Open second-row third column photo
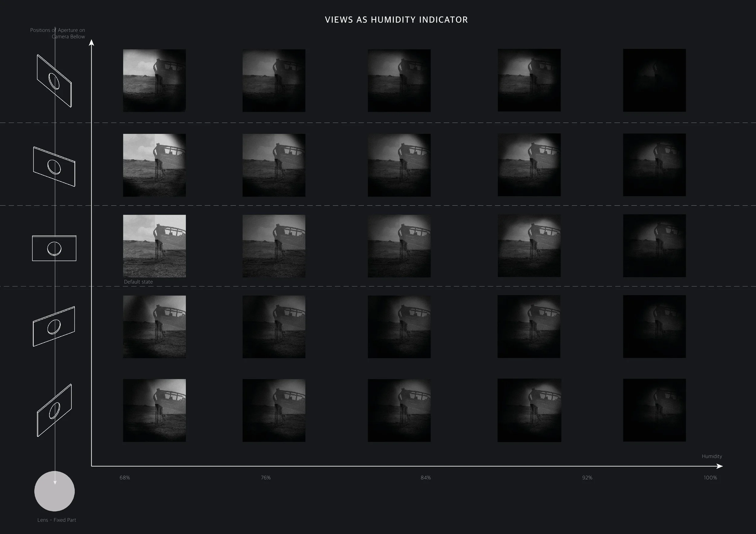Viewport: 756px width, 534px height. (x=399, y=165)
